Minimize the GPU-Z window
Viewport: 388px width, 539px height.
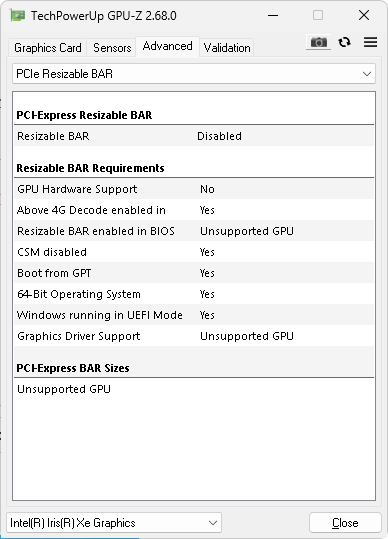pyautogui.click(x=273, y=15)
